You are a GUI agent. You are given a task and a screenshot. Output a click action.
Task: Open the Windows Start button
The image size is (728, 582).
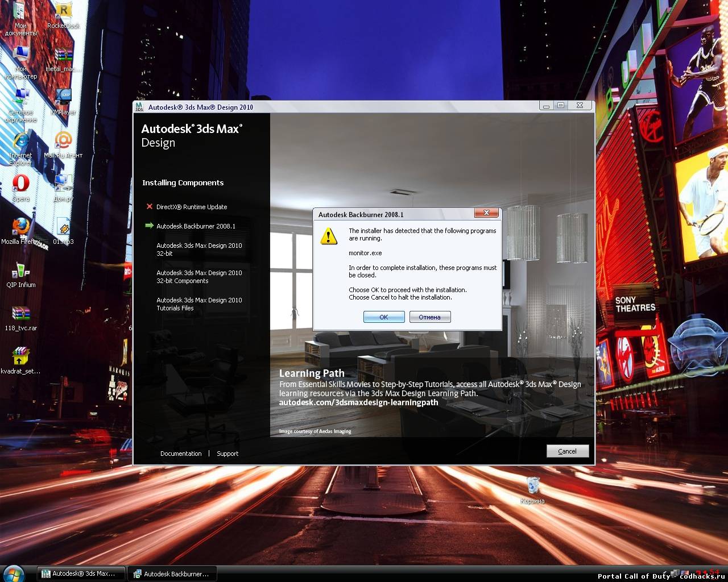(x=13, y=573)
